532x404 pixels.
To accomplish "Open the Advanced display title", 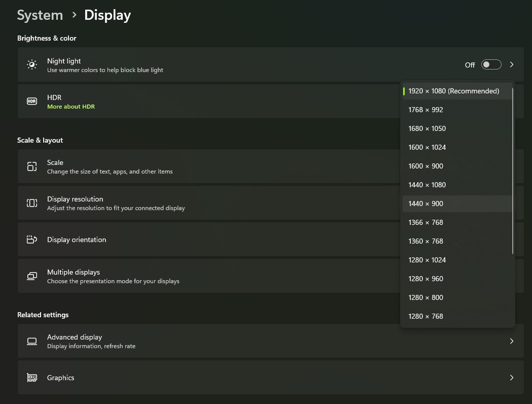I will 75,337.
